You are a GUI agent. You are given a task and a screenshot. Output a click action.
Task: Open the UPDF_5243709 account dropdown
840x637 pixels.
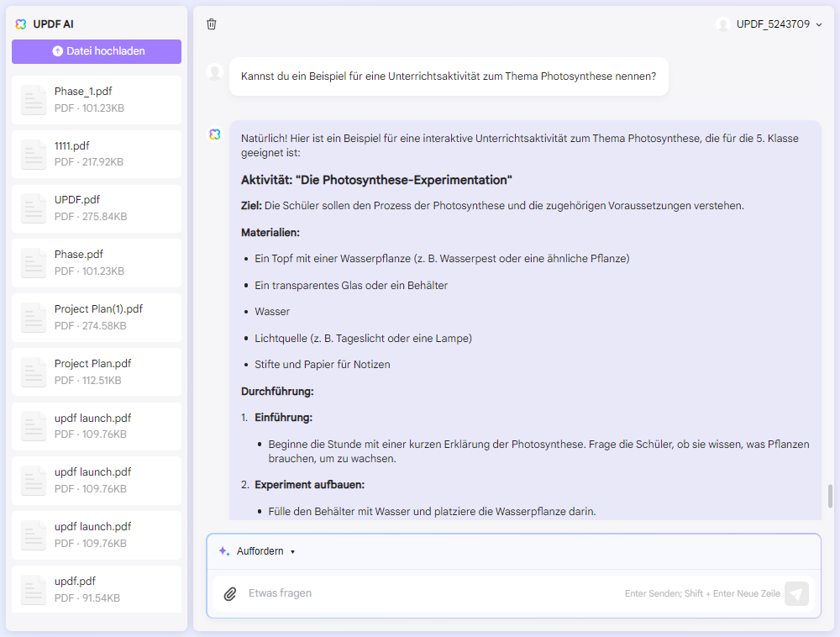coord(769,24)
